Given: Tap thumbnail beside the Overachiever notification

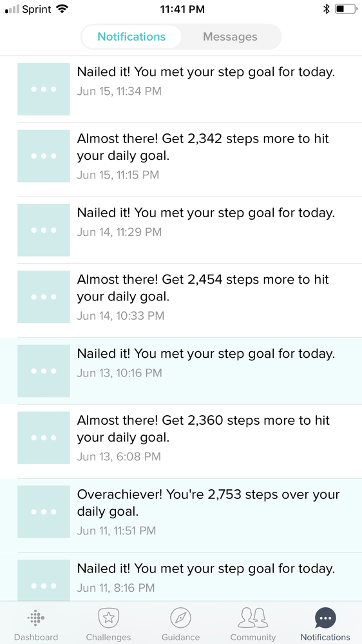Looking at the screenshot, I should 44,512.
